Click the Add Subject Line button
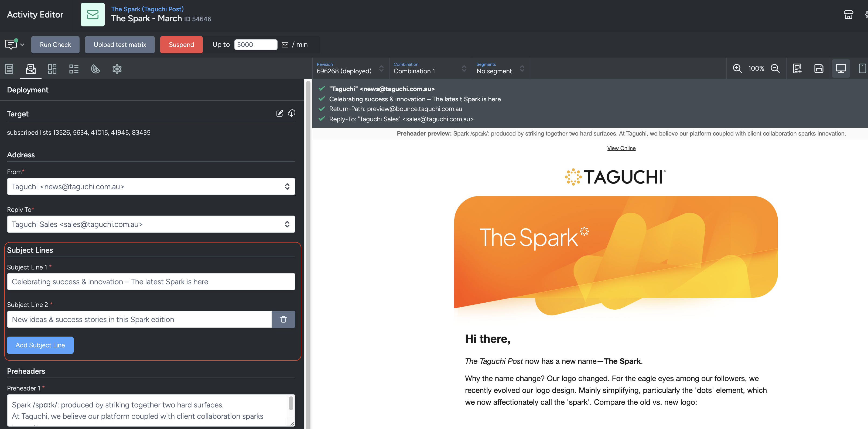The width and height of the screenshot is (868, 429). click(40, 345)
